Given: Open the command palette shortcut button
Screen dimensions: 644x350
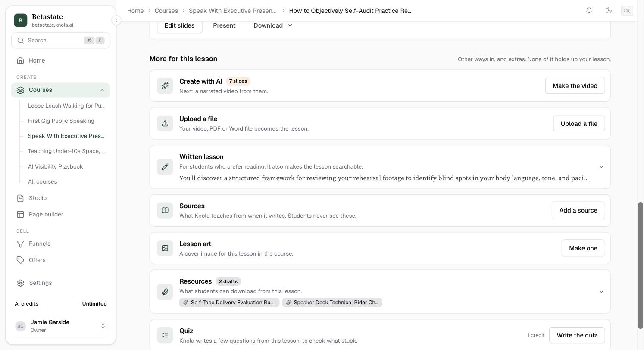Looking at the screenshot, I should [x=627, y=11].
